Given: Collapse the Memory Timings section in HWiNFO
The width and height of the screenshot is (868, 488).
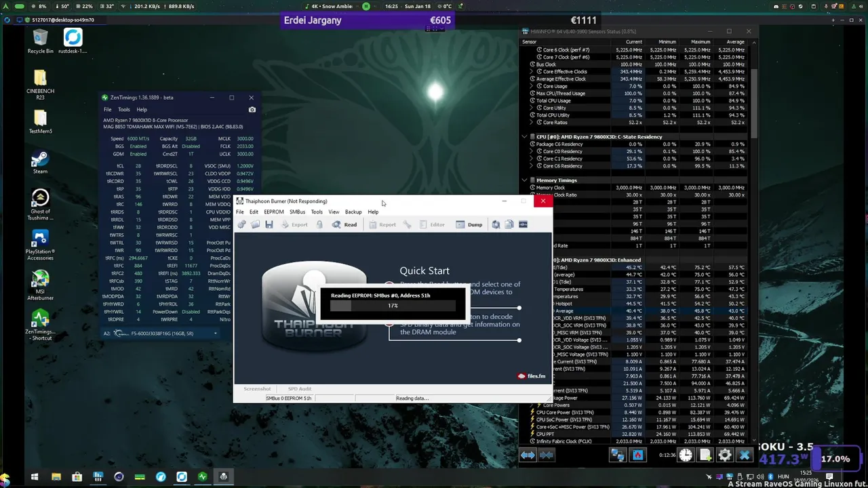Looking at the screenshot, I should click(x=524, y=180).
